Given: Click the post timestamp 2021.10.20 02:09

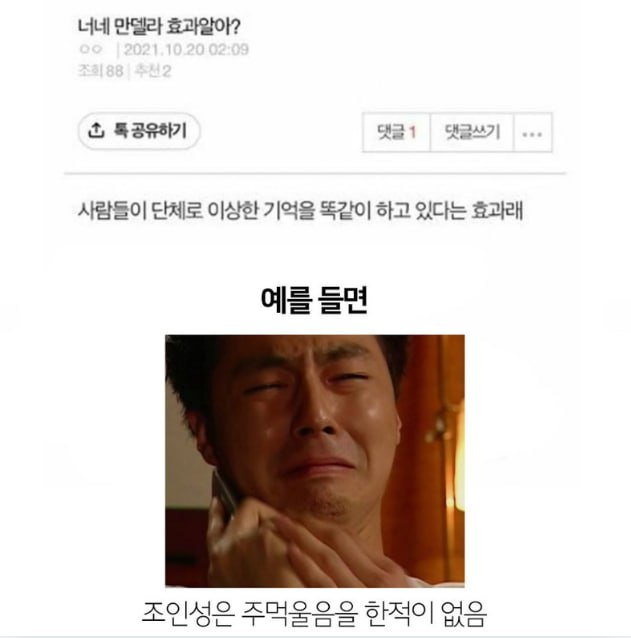Looking at the screenshot, I should tap(186, 50).
